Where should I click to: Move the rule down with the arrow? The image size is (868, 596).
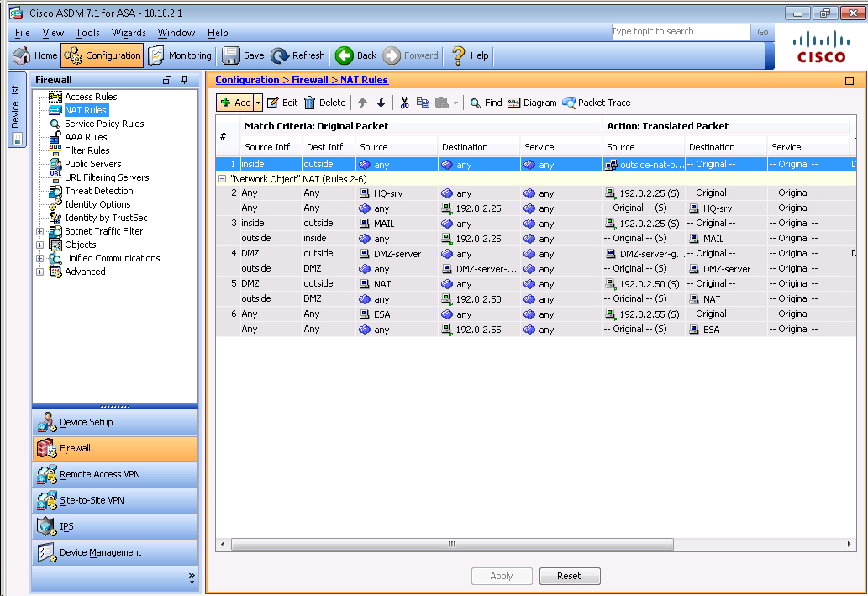point(381,103)
